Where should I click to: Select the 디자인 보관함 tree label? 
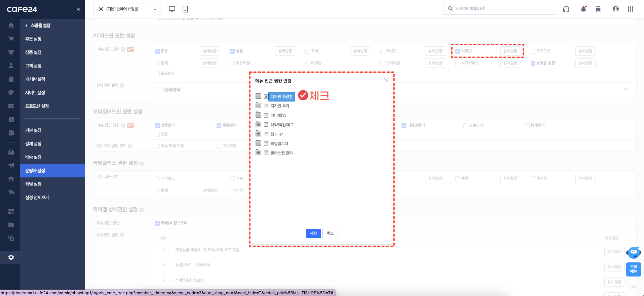pos(282,96)
